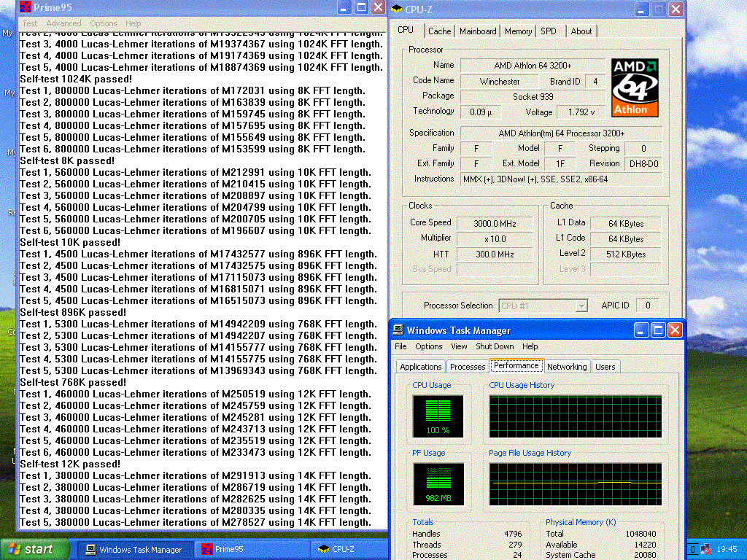
Task: Select the Networking tab in Task Manager
Action: click(x=566, y=367)
